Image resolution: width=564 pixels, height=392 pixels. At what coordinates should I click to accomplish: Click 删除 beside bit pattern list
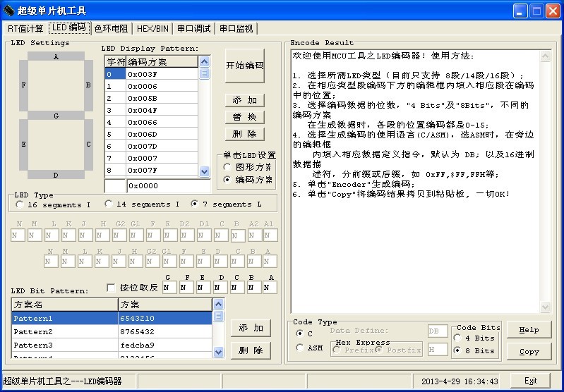click(x=251, y=350)
